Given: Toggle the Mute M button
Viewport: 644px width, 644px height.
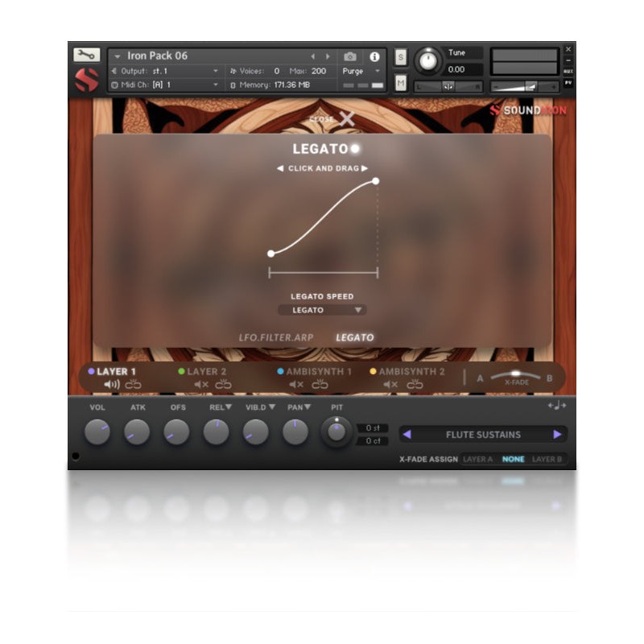Looking at the screenshot, I should click(x=401, y=82).
